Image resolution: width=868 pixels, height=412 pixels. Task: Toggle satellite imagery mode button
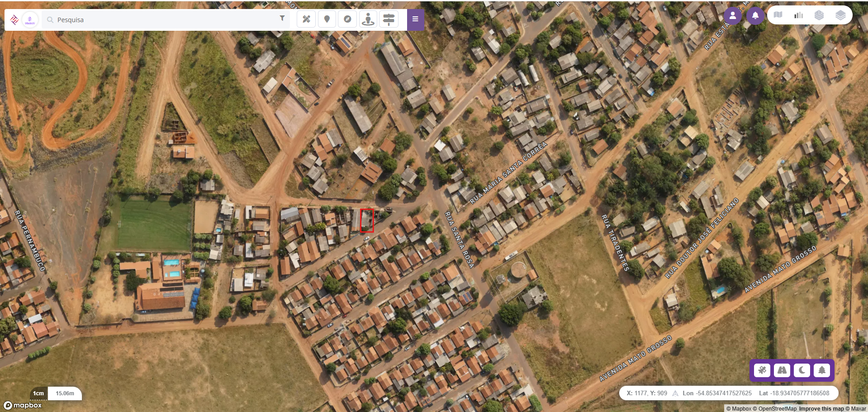click(762, 370)
